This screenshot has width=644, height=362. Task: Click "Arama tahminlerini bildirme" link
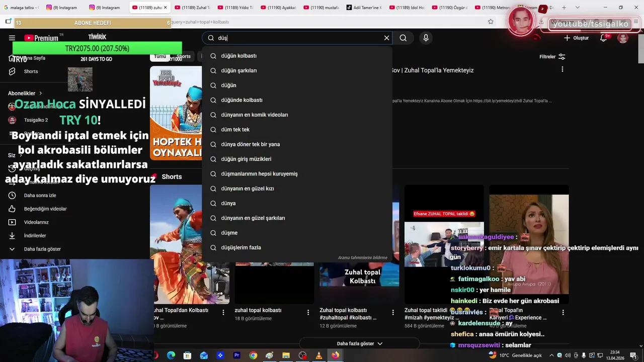pos(362,258)
